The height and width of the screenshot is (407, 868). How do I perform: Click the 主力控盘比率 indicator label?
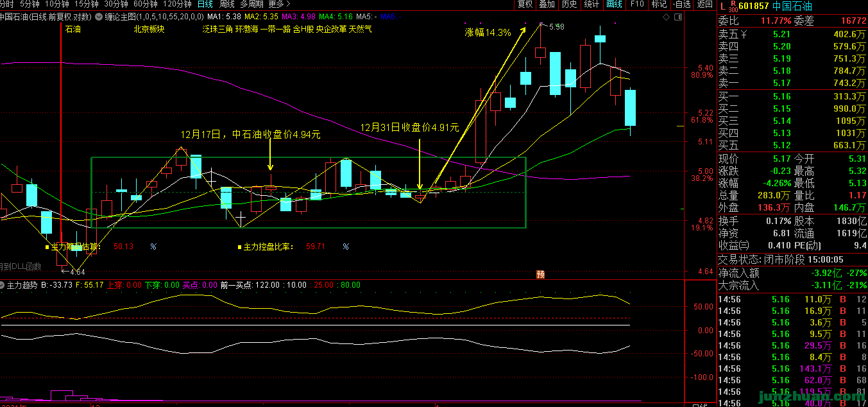pyautogui.click(x=268, y=247)
